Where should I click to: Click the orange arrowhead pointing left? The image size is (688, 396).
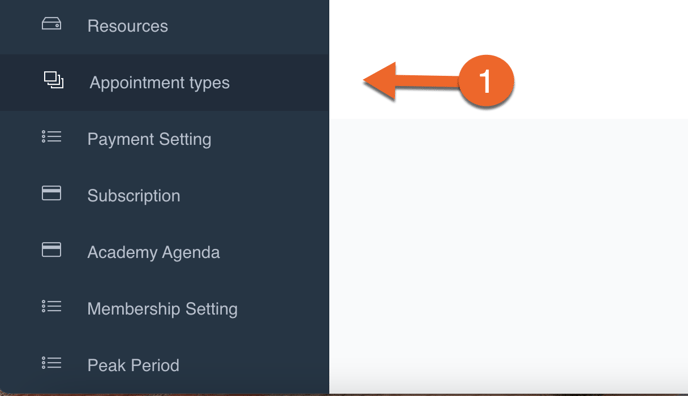(x=380, y=81)
